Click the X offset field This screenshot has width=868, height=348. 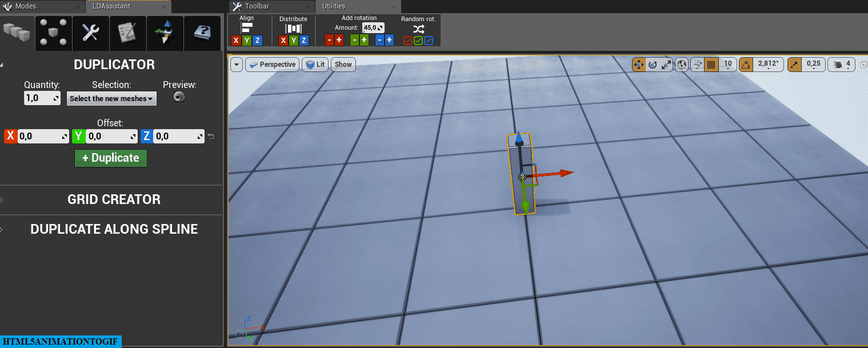click(43, 136)
